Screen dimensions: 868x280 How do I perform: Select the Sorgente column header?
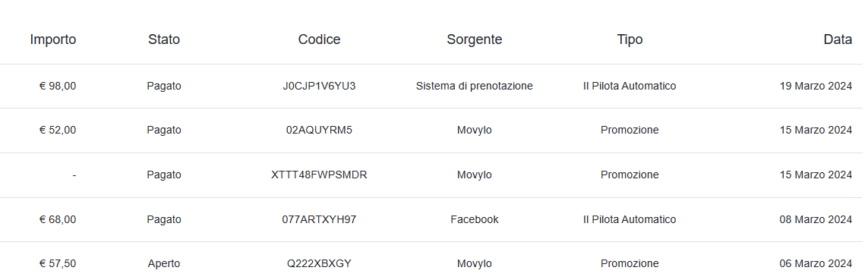click(x=475, y=39)
